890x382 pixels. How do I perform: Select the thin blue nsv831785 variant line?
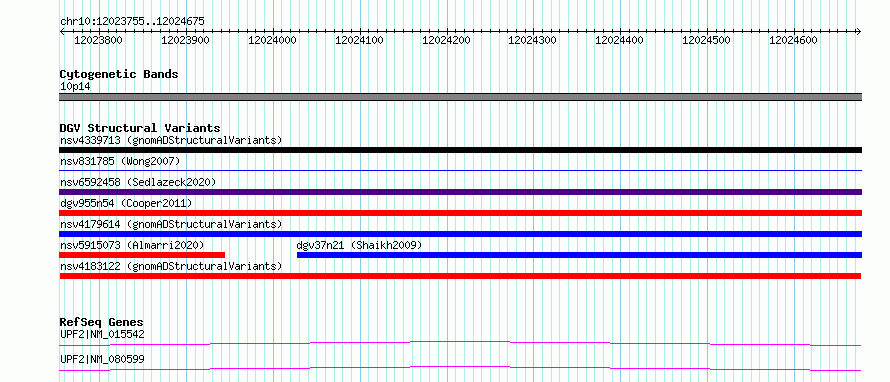tap(460, 170)
